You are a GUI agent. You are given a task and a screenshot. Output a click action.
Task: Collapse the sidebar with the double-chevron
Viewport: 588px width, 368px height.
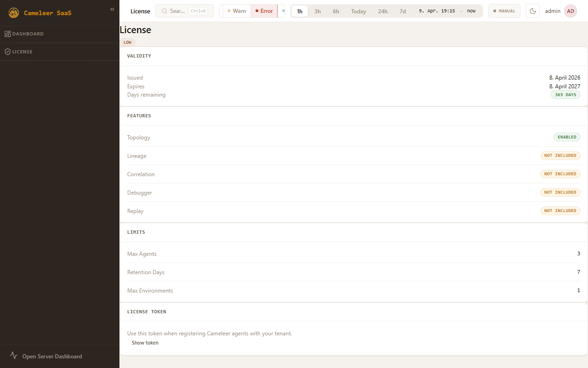(x=112, y=9)
